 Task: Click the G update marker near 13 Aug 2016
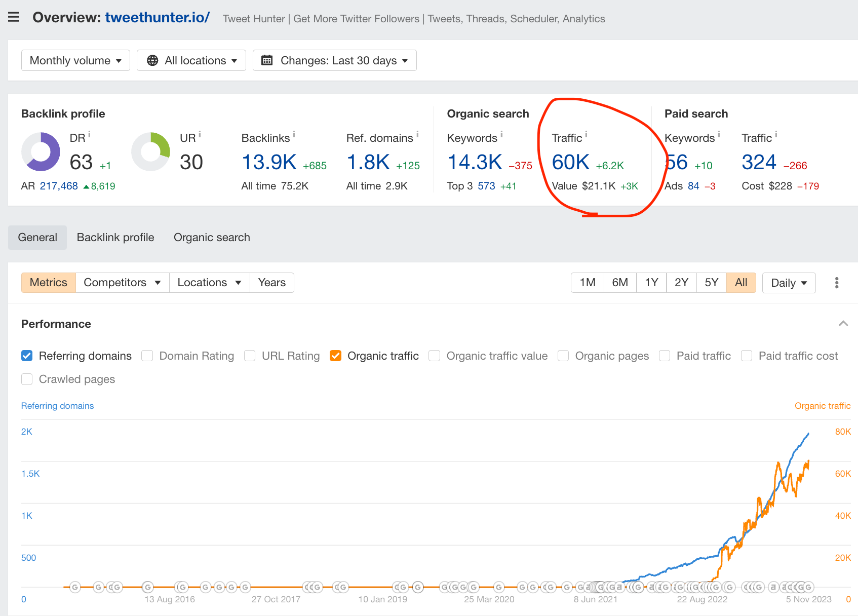click(x=147, y=587)
